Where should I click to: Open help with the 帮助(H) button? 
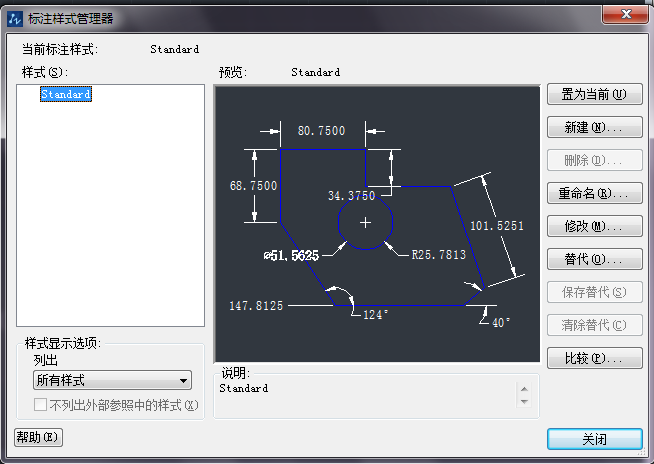click(38, 437)
